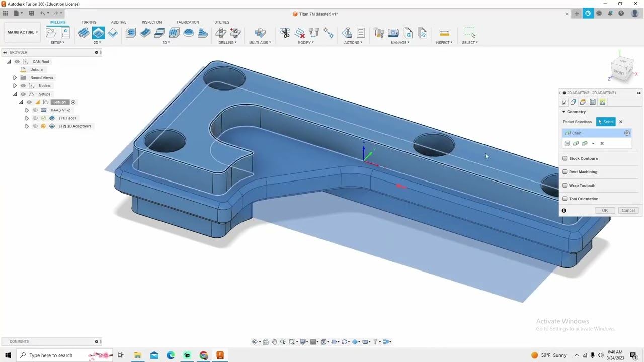Viewport: 644px width, 362px height.
Task: Select the HAAS VF-2 machine tree item
Action: (x=60, y=110)
